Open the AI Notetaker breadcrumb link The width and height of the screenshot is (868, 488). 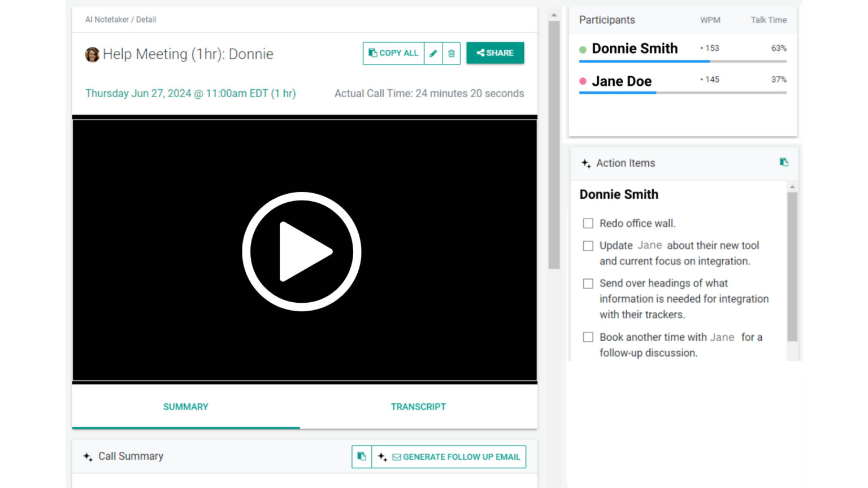(x=107, y=19)
